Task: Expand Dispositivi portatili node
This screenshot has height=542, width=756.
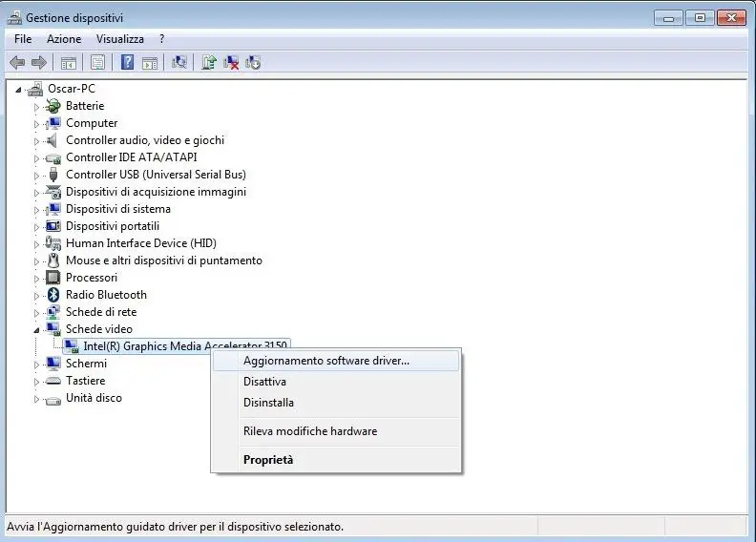Action: 36,227
